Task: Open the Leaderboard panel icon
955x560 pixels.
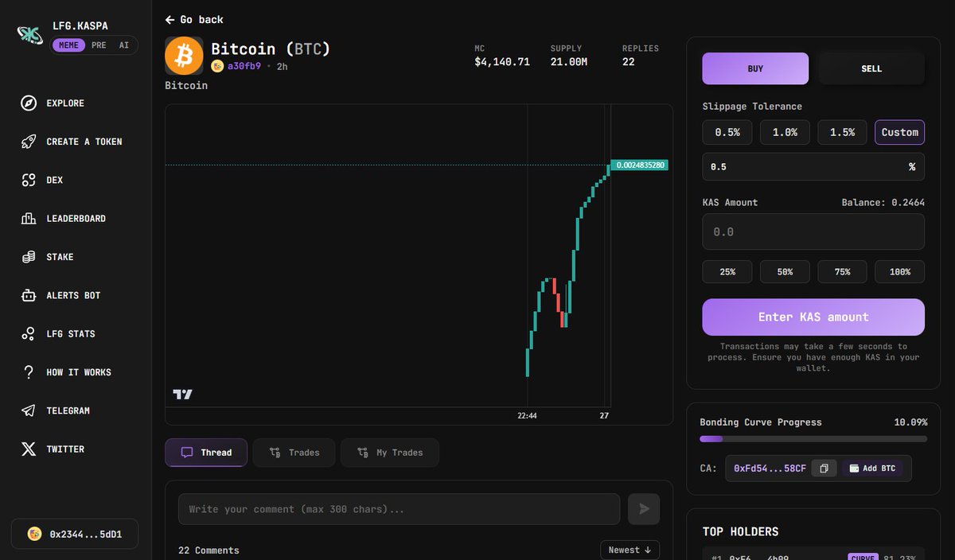Action: [29, 218]
